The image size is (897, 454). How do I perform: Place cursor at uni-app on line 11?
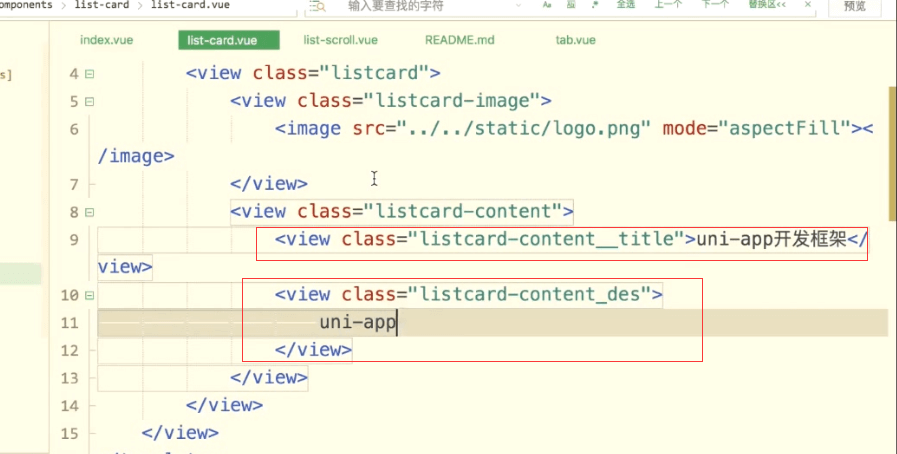tap(358, 322)
